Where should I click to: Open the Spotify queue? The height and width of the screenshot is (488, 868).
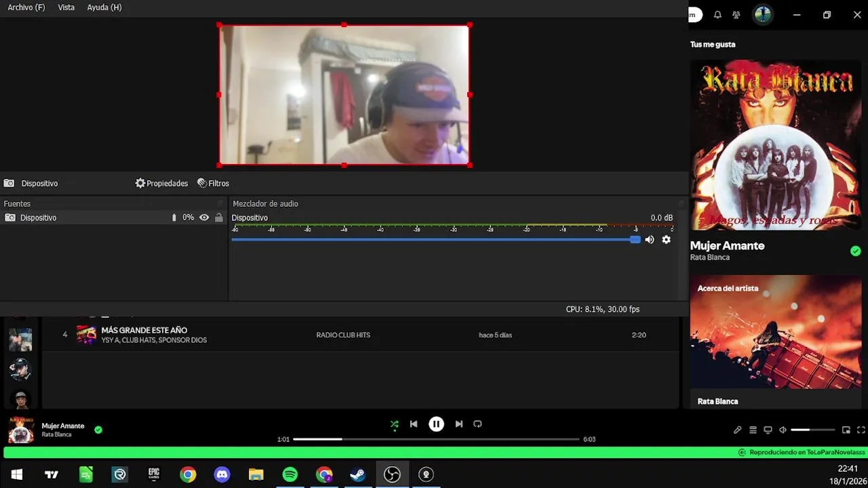point(753,430)
